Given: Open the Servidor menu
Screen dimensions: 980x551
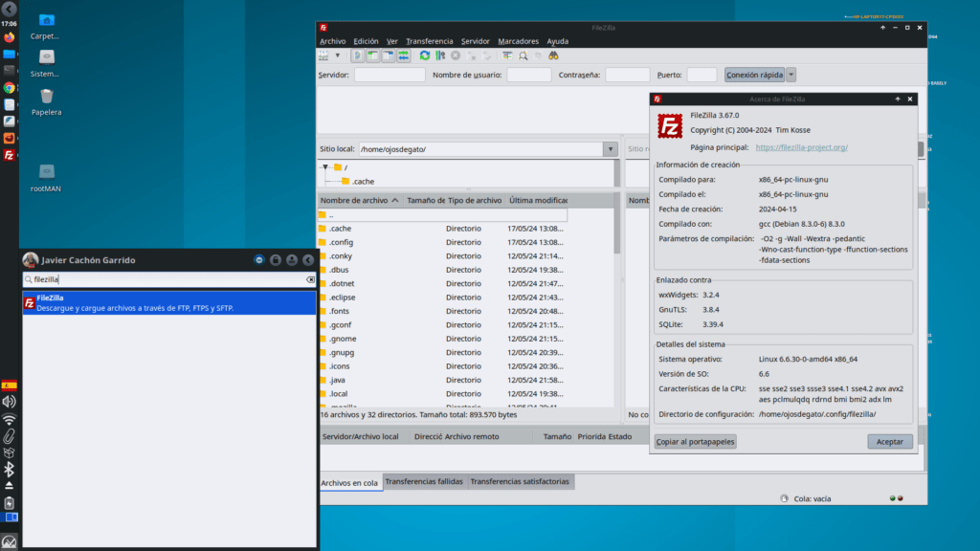Looking at the screenshot, I should tap(475, 41).
